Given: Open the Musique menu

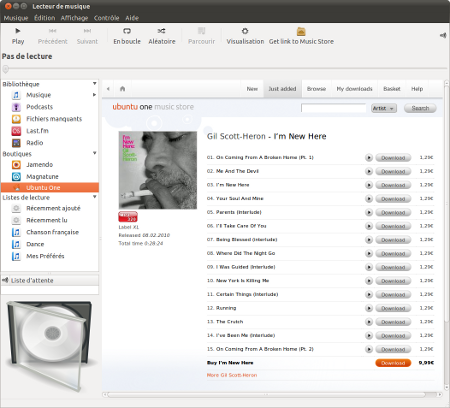Looking at the screenshot, I should pos(16,18).
